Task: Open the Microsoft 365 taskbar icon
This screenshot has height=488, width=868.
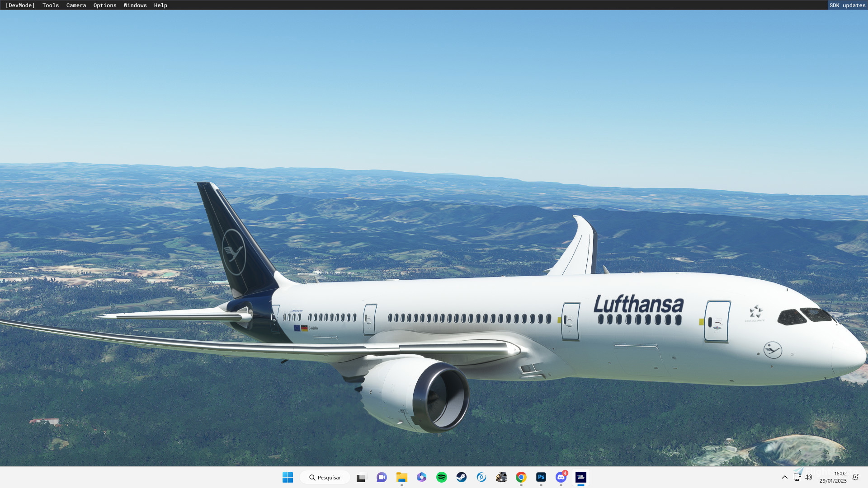Action: click(421, 477)
